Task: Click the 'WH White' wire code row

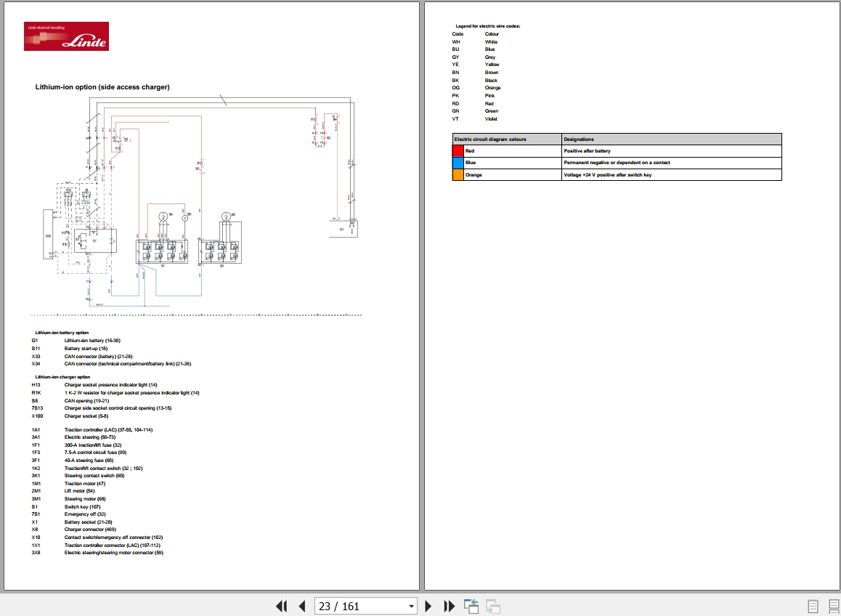Action: coord(475,42)
